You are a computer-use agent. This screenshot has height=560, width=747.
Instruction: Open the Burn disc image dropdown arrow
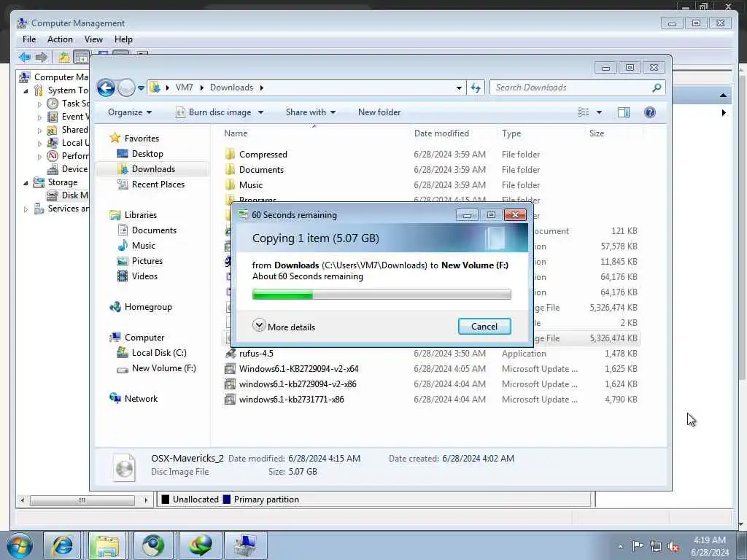260,112
